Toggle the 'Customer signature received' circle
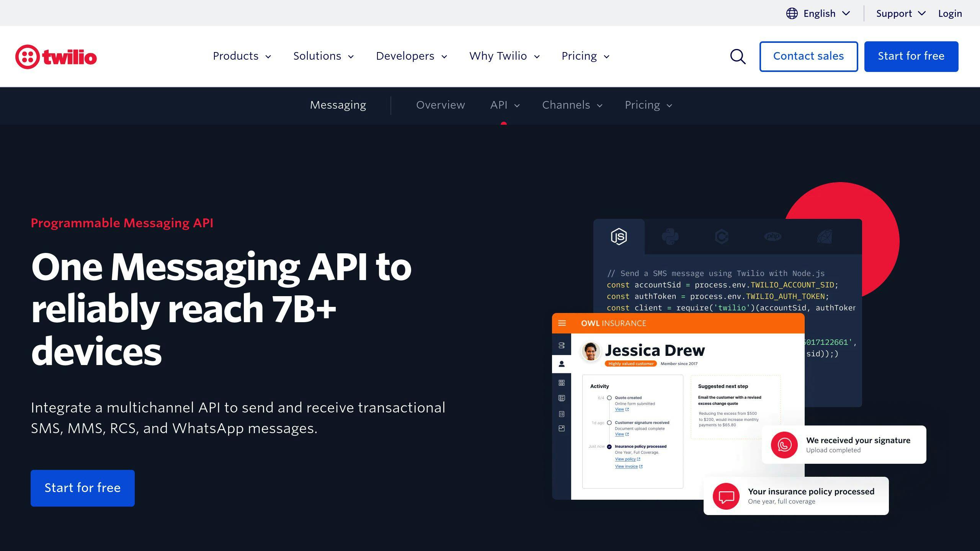Viewport: 980px width, 551px height. pyautogui.click(x=609, y=423)
